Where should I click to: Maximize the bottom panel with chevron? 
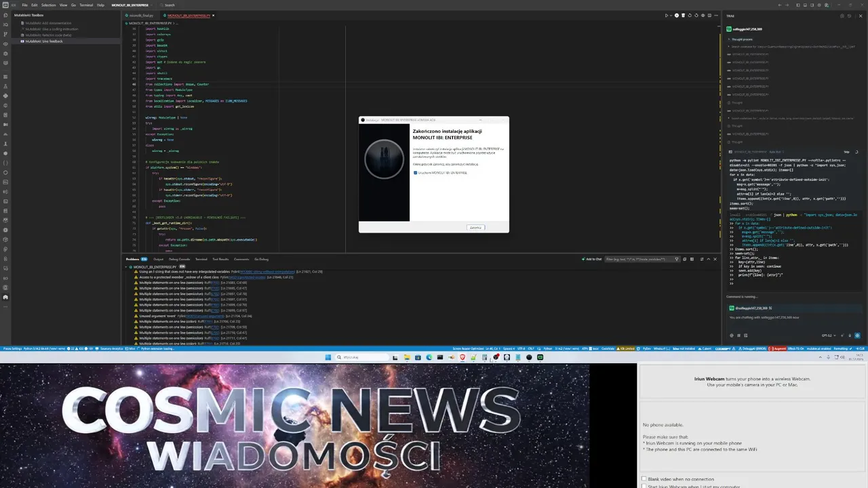coord(708,259)
